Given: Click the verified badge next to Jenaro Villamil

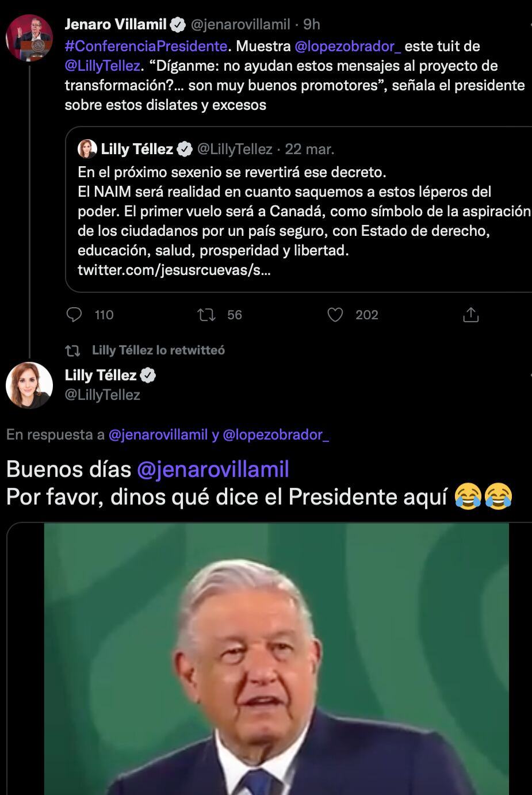Looking at the screenshot, I should [177, 24].
